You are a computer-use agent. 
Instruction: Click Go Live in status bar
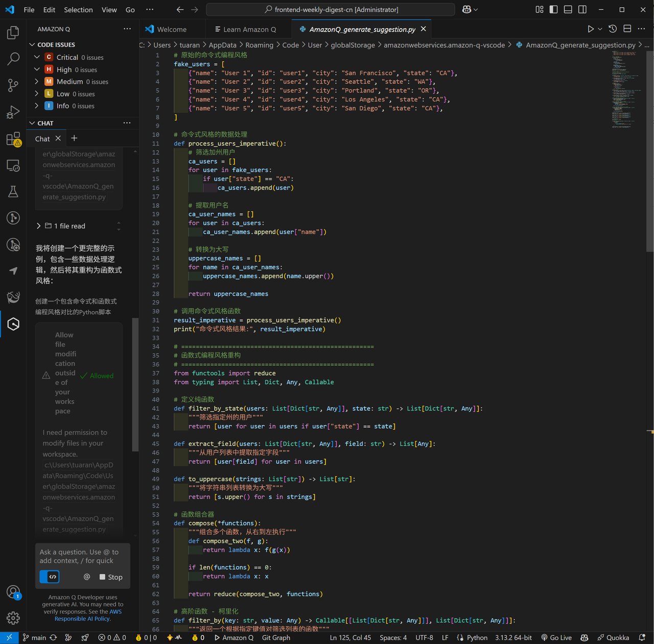(556, 637)
